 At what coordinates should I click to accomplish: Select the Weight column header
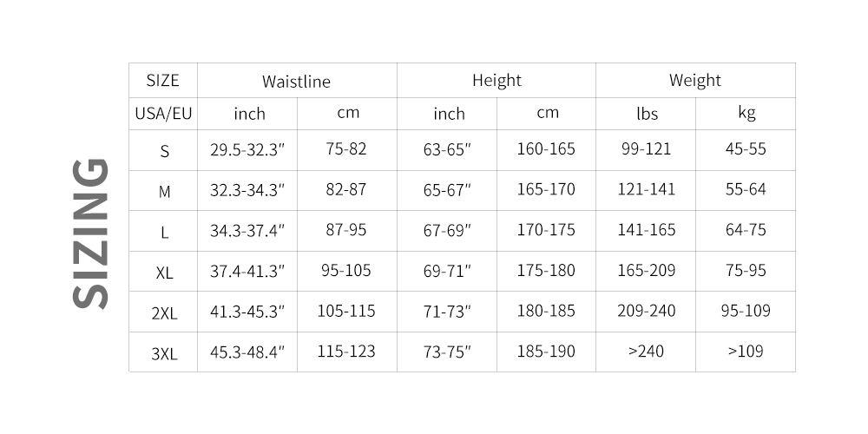click(x=694, y=81)
